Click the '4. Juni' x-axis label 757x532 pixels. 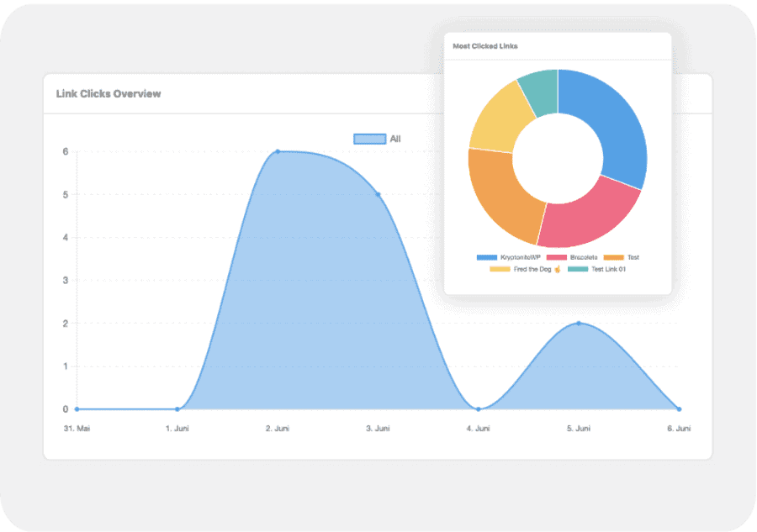click(x=479, y=429)
